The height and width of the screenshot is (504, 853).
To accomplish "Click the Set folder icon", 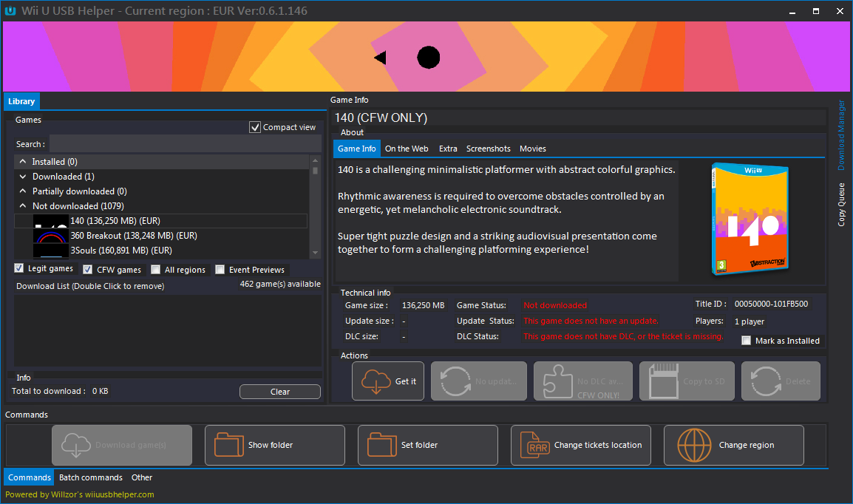I will [382, 444].
